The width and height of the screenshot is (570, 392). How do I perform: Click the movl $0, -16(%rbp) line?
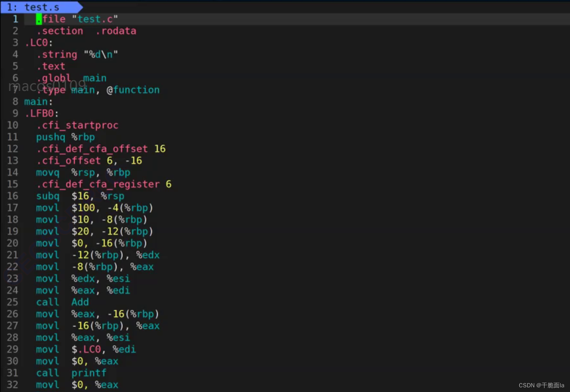pos(92,243)
